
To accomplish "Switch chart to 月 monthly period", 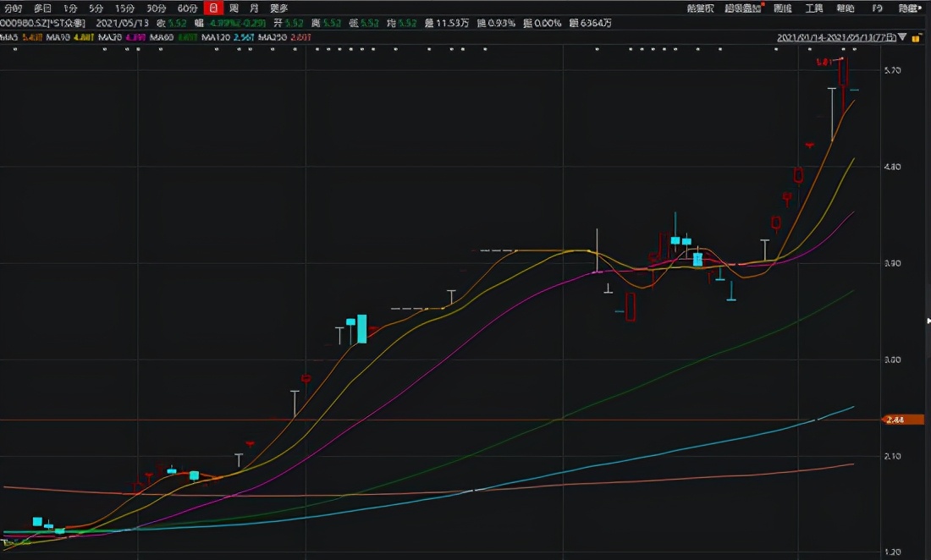I will [254, 8].
